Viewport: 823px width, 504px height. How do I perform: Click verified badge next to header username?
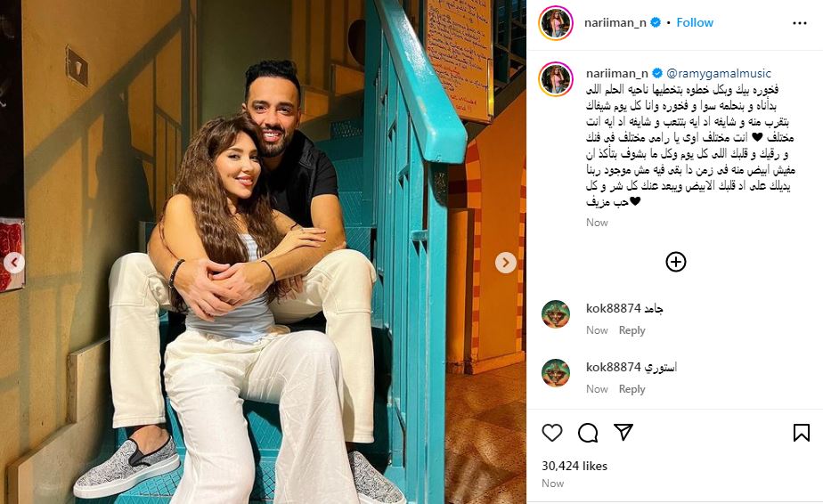[655, 22]
